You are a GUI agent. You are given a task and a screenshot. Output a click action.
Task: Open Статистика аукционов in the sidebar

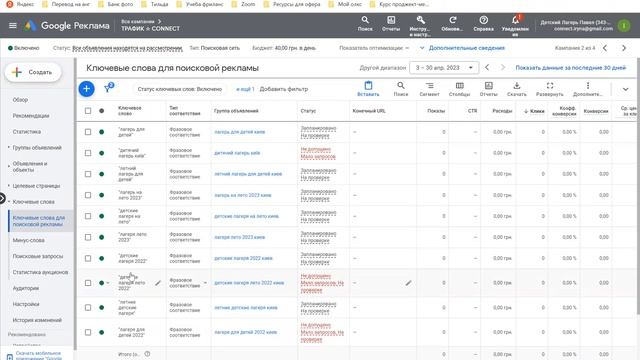pyautogui.click(x=40, y=272)
